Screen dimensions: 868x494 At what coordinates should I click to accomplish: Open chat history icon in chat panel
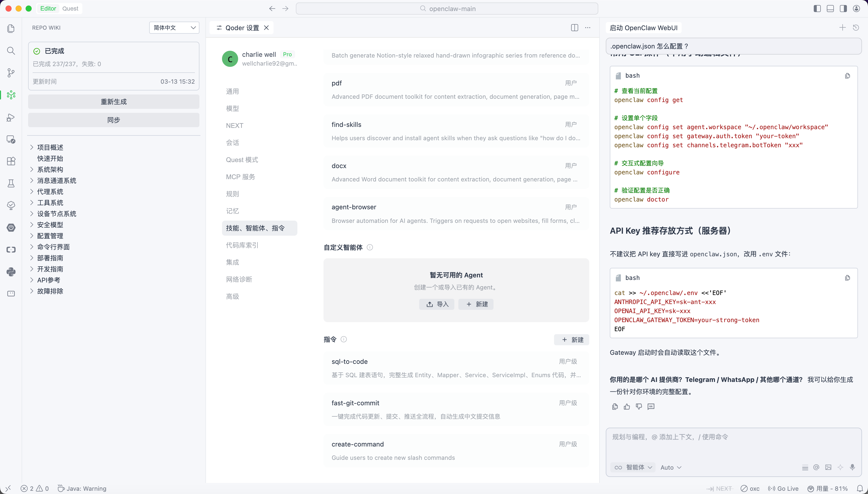tap(856, 28)
